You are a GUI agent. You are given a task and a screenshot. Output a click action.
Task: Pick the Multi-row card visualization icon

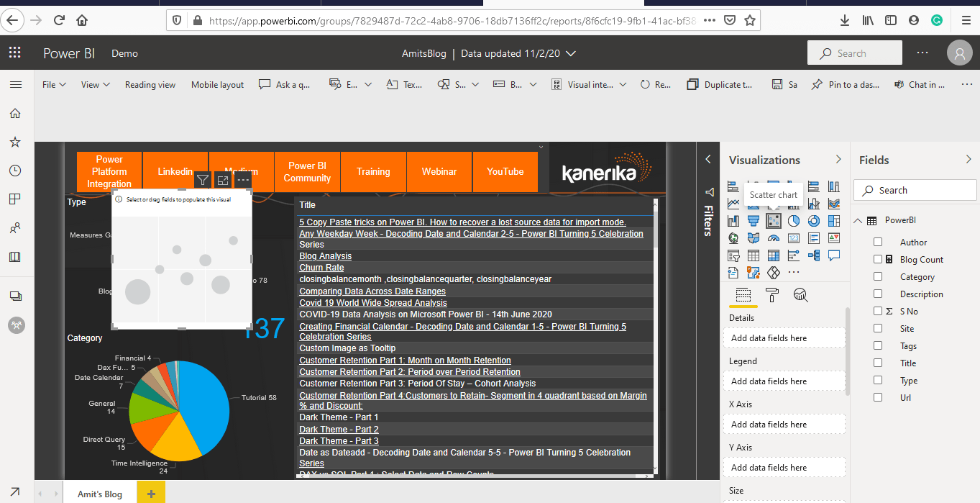[x=814, y=238]
